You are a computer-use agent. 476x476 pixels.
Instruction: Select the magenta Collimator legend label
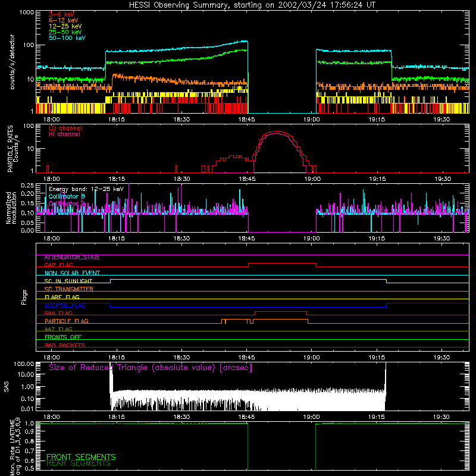(67, 203)
